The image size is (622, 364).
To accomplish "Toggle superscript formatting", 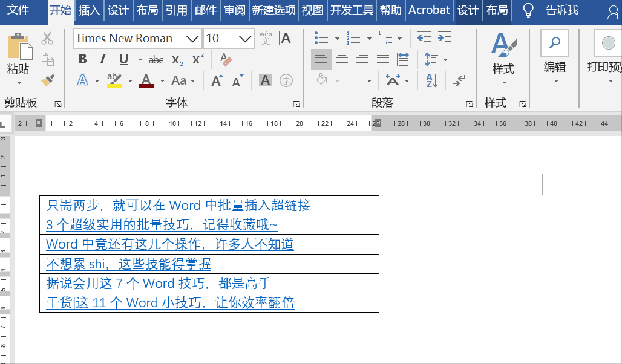I will pos(197,59).
